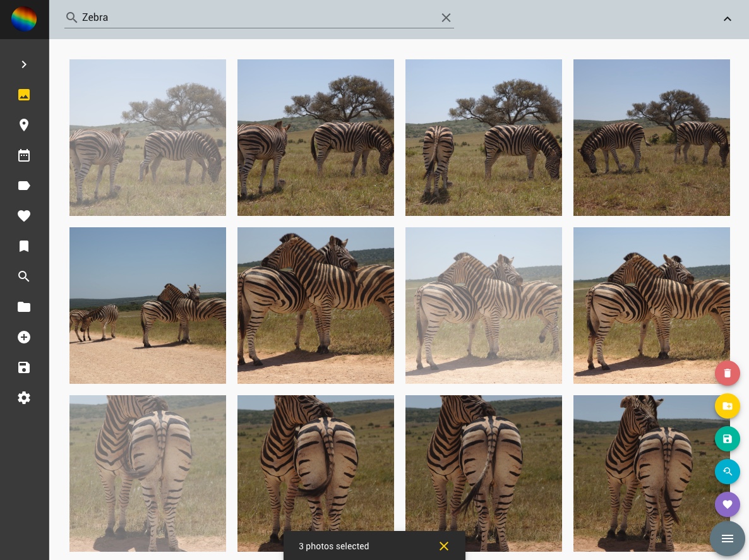Viewport: 749px width, 560px height.
Task: Open the sidebar folder icon
Action: point(24,307)
